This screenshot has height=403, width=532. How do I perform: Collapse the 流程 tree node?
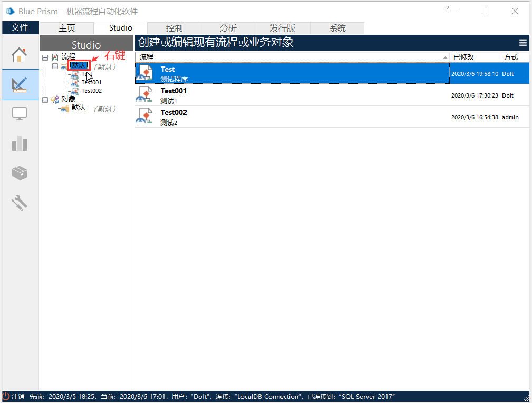(x=45, y=57)
